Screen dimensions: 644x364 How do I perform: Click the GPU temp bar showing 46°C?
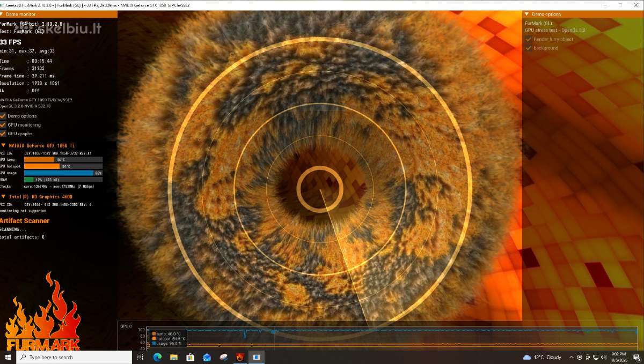(x=63, y=159)
